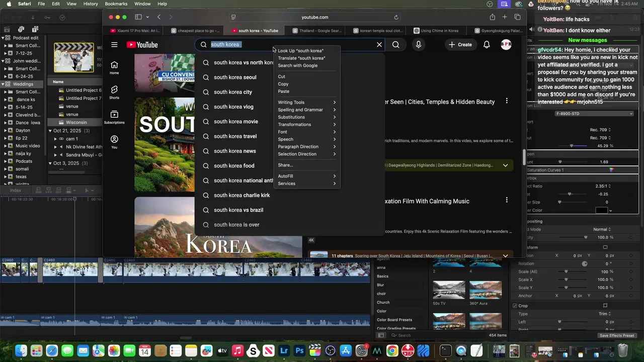Clear the YouTube search box text

click(x=379, y=45)
